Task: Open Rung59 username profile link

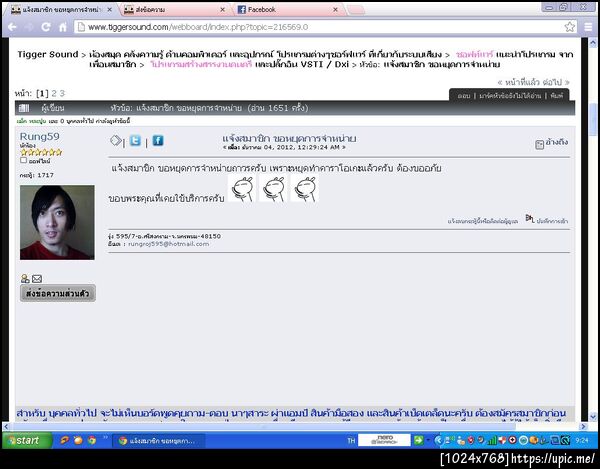Action: coord(39,137)
